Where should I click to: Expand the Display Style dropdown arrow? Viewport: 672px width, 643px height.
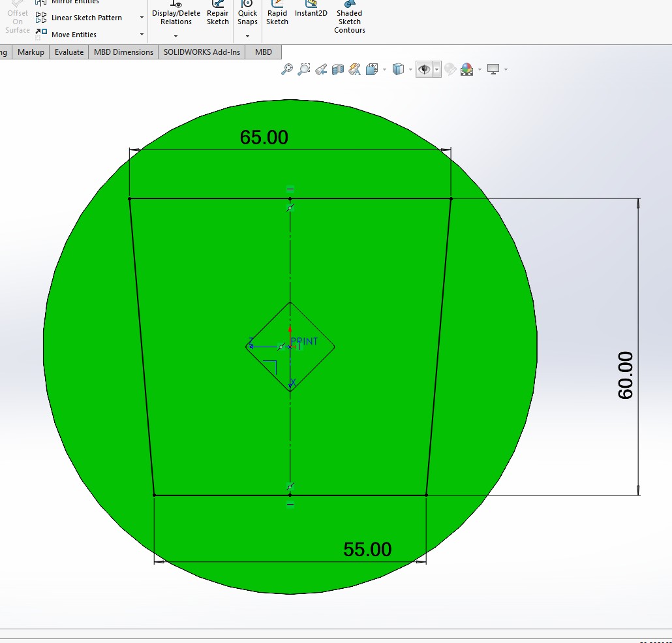pyautogui.click(x=410, y=69)
